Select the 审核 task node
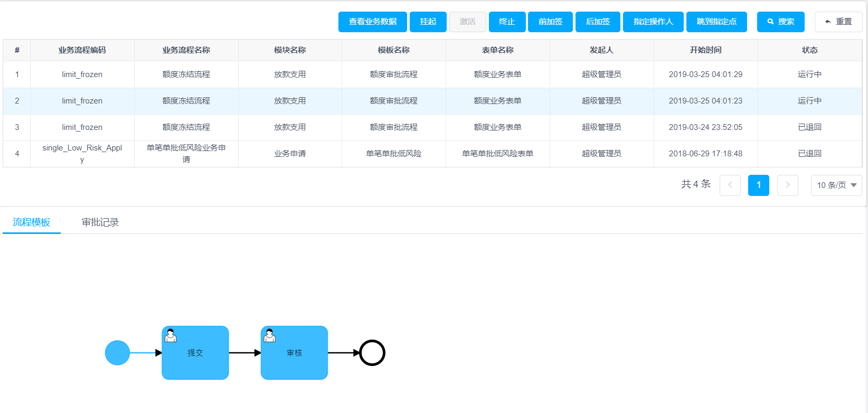Image resolution: width=868 pixels, height=413 pixels. pos(294,353)
